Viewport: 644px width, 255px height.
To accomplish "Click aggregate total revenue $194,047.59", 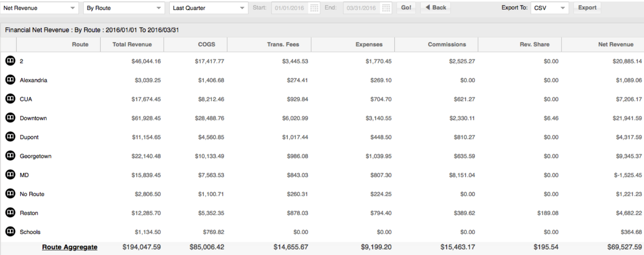I will (142, 247).
